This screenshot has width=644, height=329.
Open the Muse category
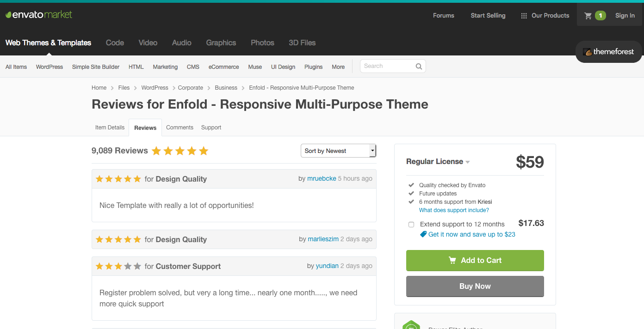pyautogui.click(x=255, y=67)
